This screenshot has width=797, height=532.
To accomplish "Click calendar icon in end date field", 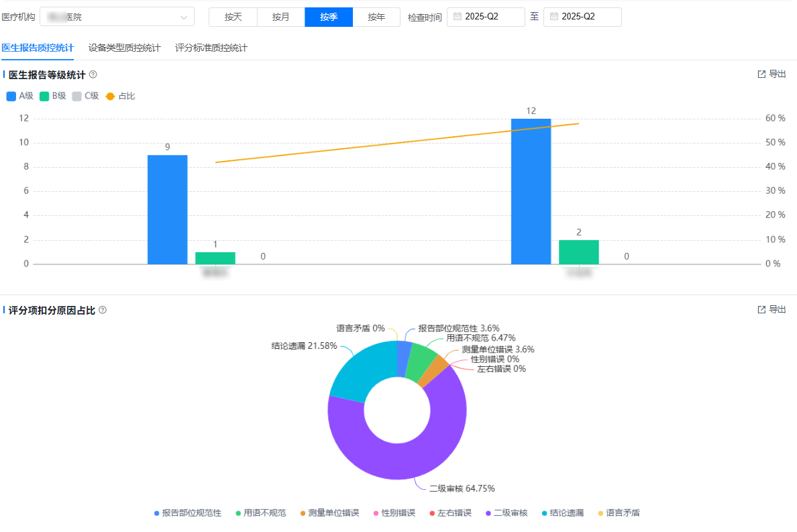I will point(554,17).
